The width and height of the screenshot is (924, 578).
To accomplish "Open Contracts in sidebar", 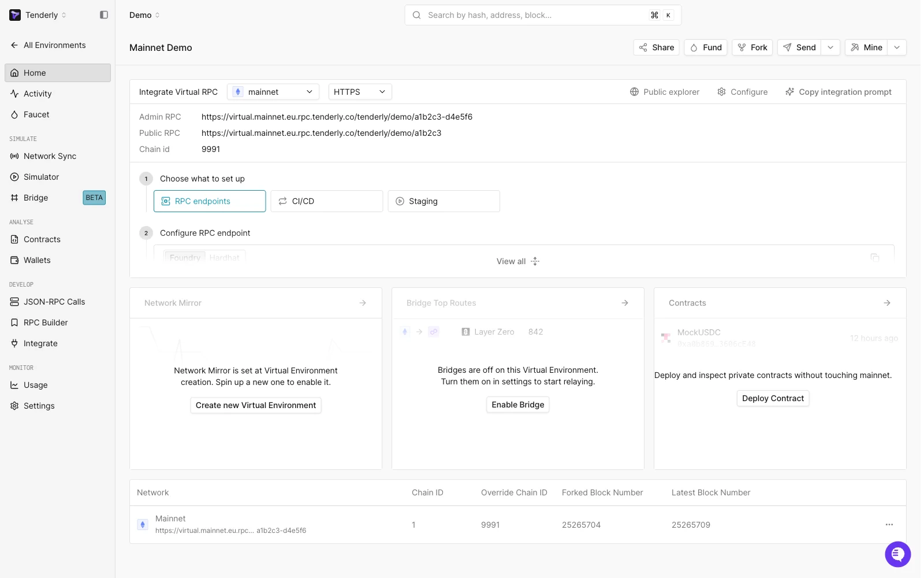I will point(58,239).
